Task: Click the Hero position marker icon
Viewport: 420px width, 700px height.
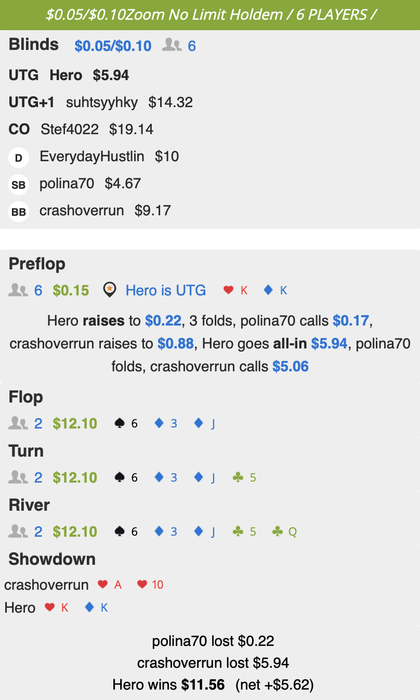Action: (x=109, y=290)
